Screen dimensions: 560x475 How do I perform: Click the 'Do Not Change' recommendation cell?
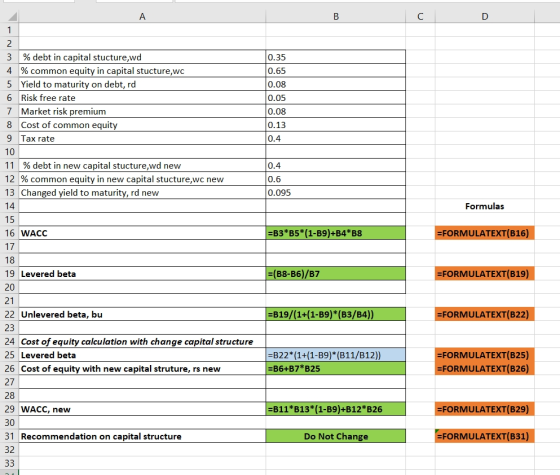click(x=336, y=436)
